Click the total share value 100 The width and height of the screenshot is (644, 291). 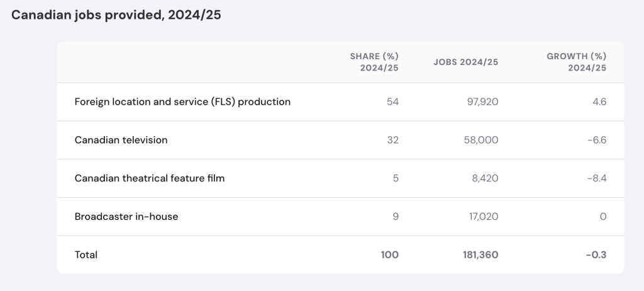click(389, 255)
